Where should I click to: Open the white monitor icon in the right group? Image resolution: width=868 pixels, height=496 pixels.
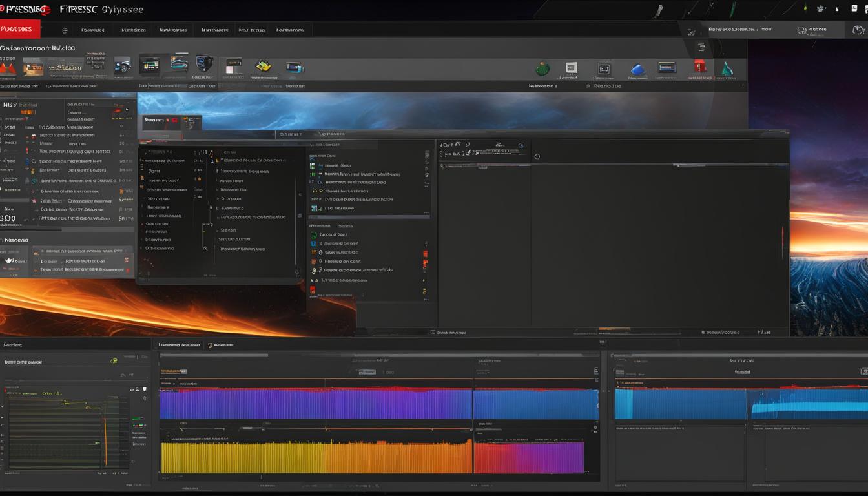pyautogui.click(x=571, y=67)
